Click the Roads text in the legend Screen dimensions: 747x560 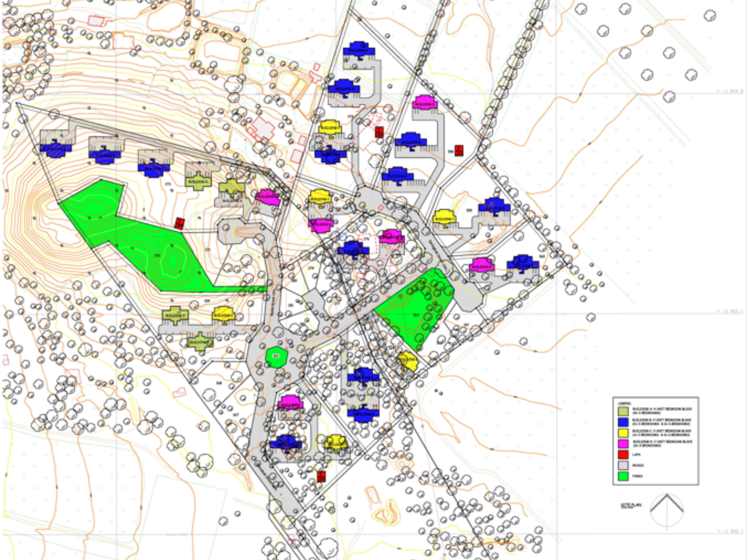point(638,465)
